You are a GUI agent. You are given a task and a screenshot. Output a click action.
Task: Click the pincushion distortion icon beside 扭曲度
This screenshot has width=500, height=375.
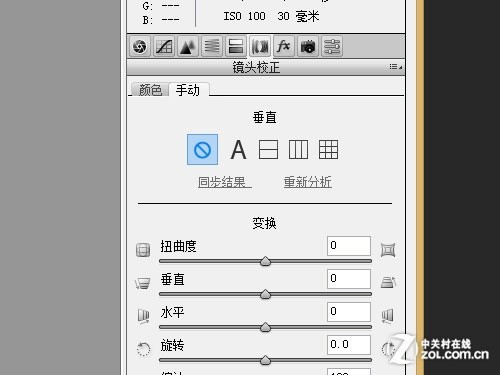[x=388, y=250]
